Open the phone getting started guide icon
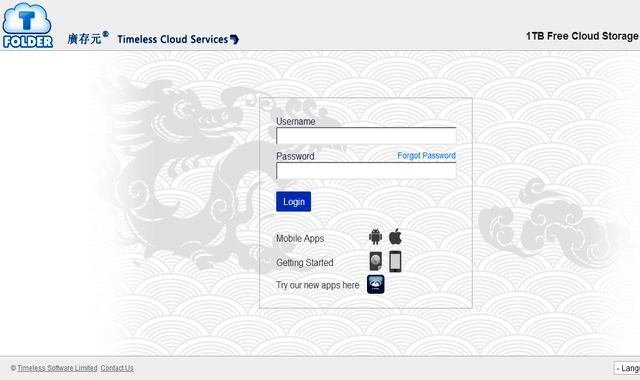Image resolution: width=640 pixels, height=380 pixels. tap(395, 261)
